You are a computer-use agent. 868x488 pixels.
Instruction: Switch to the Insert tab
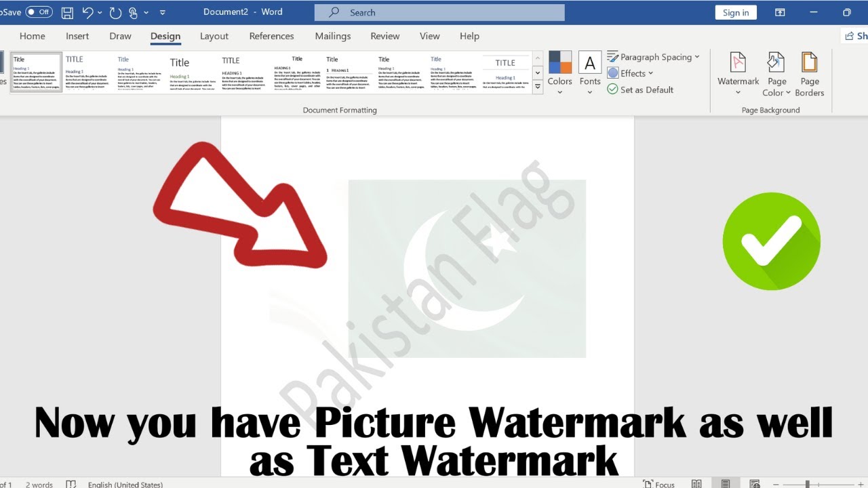coord(77,36)
